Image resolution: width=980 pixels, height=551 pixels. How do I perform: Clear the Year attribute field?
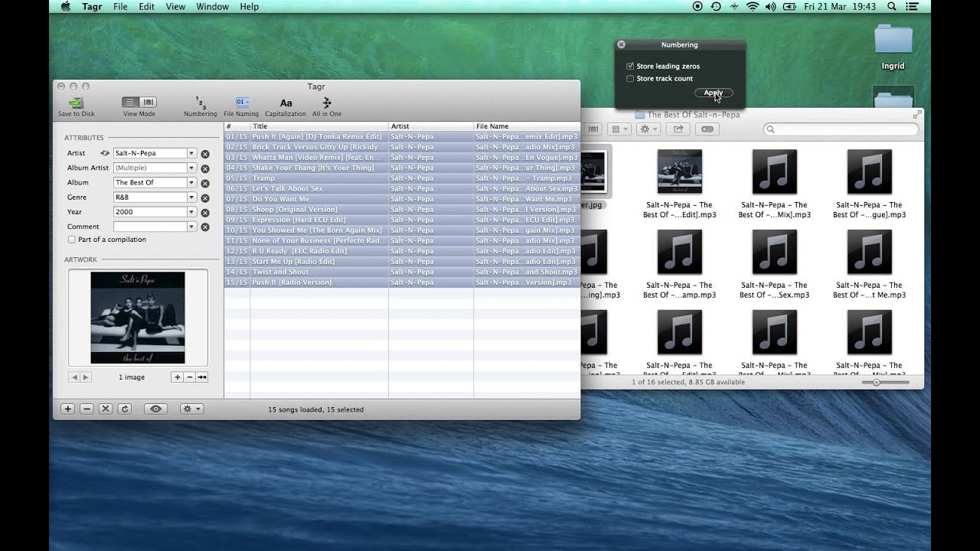click(205, 212)
